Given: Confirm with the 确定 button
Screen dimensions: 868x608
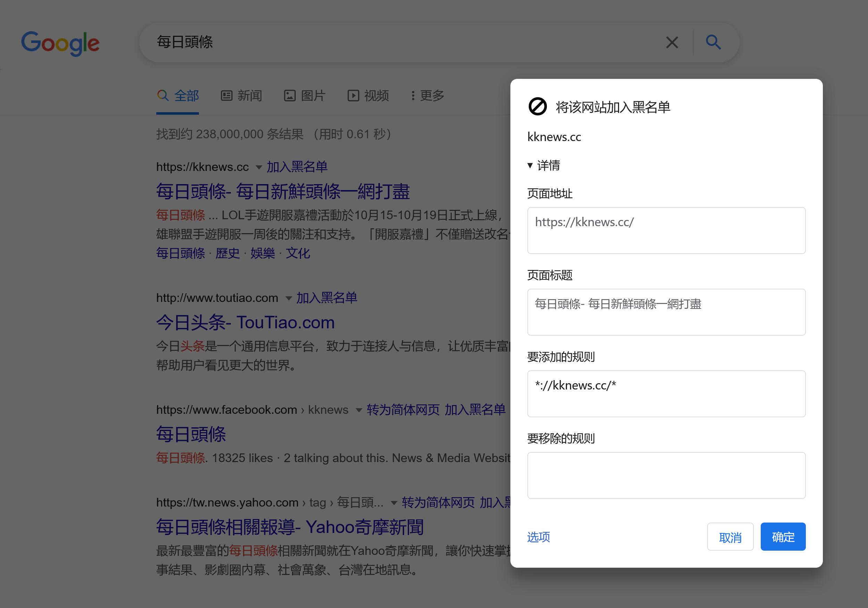Looking at the screenshot, I should click(x=783, y=536).
